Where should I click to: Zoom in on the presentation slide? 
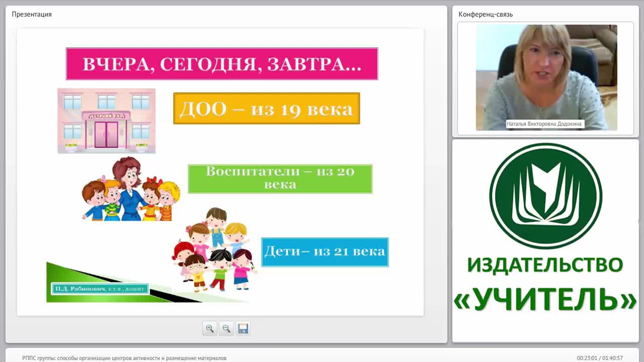(210, 328)
